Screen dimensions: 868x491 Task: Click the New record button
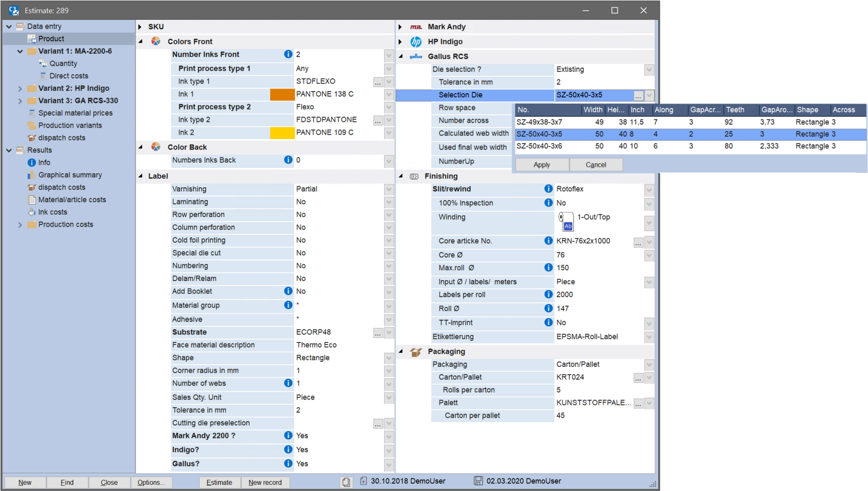(x=265, y=482)
